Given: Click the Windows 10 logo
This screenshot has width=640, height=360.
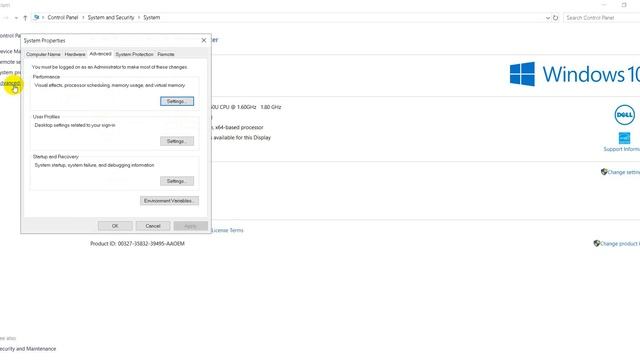Looking at the screenshot, I should point(575,74).
